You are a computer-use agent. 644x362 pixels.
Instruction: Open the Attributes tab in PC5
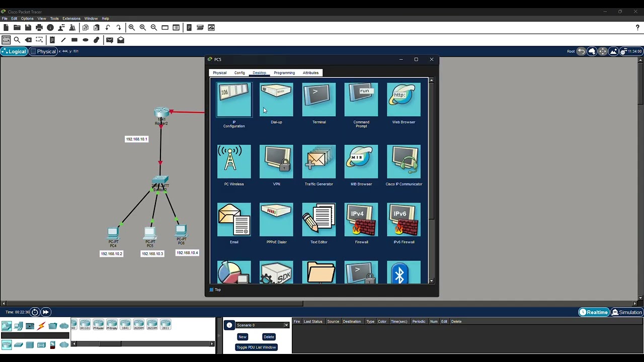click(310, 73)
